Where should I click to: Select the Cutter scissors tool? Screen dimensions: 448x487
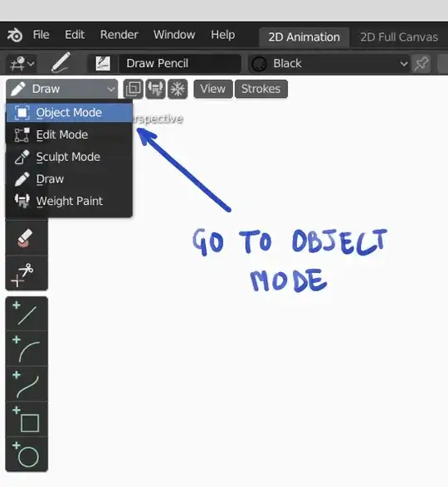27,273
